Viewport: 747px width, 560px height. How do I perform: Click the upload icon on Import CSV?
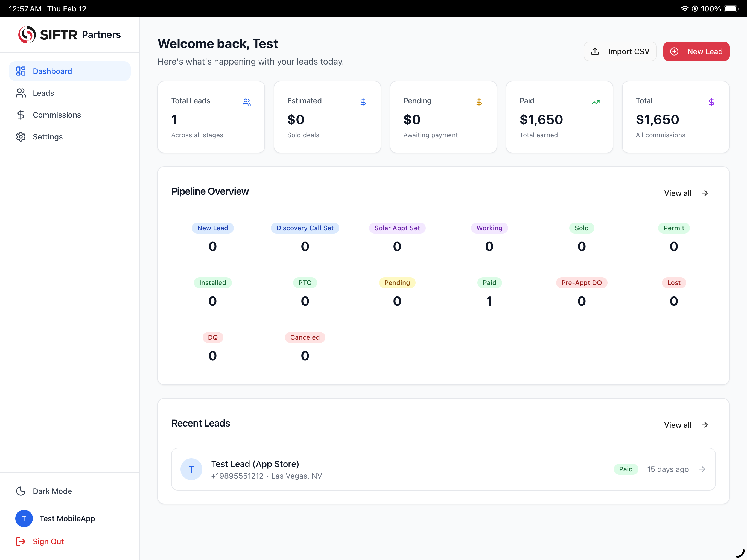[x=595, y=51]
